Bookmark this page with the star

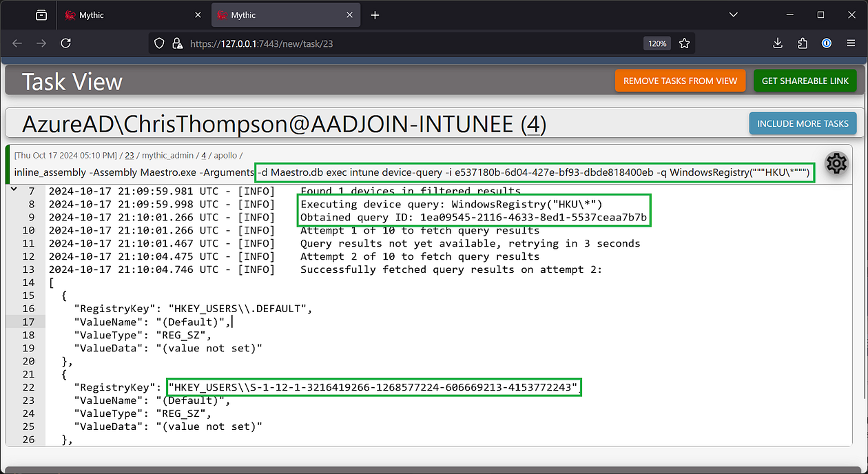pyautogui.click(x=684, y=43)
